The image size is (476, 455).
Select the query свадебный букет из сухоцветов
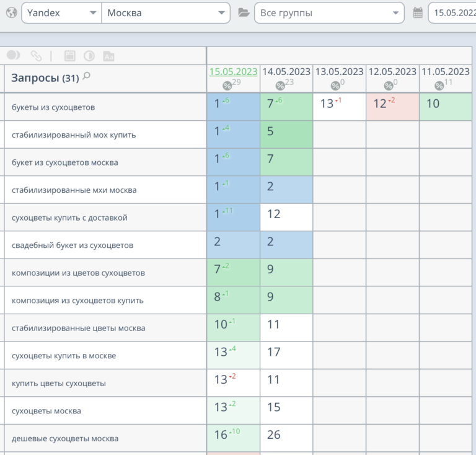click(x=73, y=245)
